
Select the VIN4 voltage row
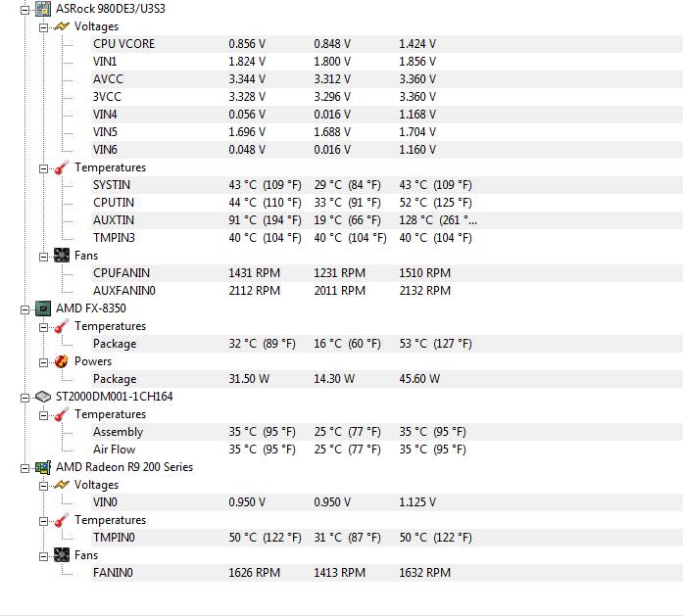click(387, 115)
